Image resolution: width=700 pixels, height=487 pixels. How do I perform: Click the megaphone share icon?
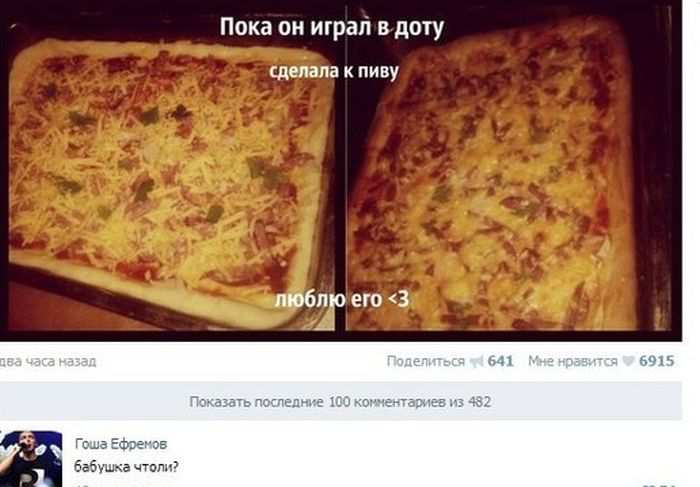pos(477,361)
